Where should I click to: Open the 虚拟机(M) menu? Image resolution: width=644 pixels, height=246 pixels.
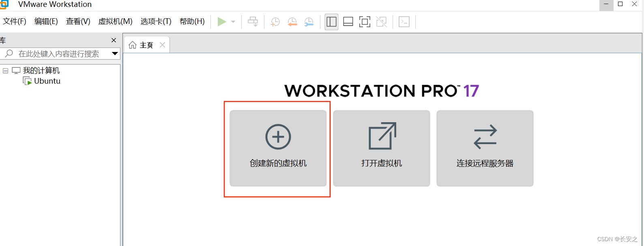point(116,21)
